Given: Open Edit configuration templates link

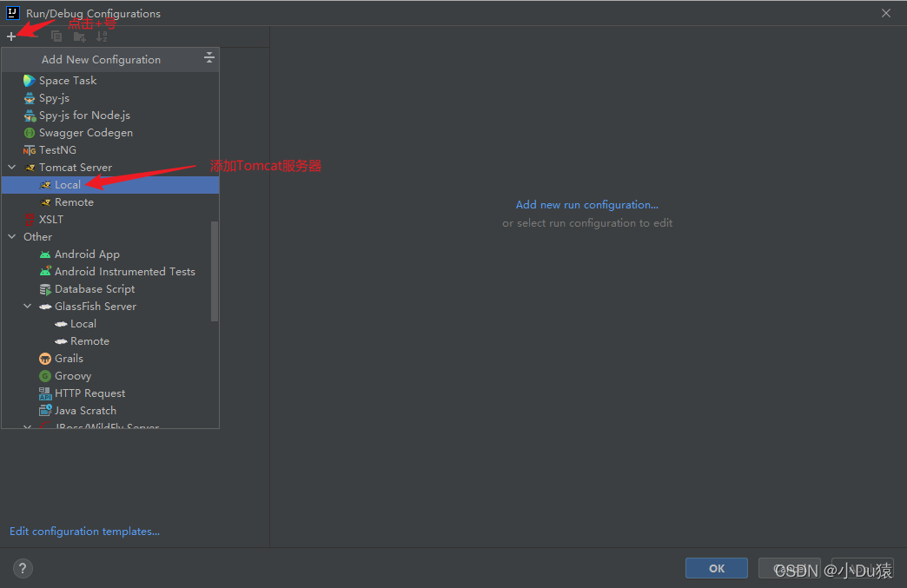Looking at the screenshot, I should 84,532.
